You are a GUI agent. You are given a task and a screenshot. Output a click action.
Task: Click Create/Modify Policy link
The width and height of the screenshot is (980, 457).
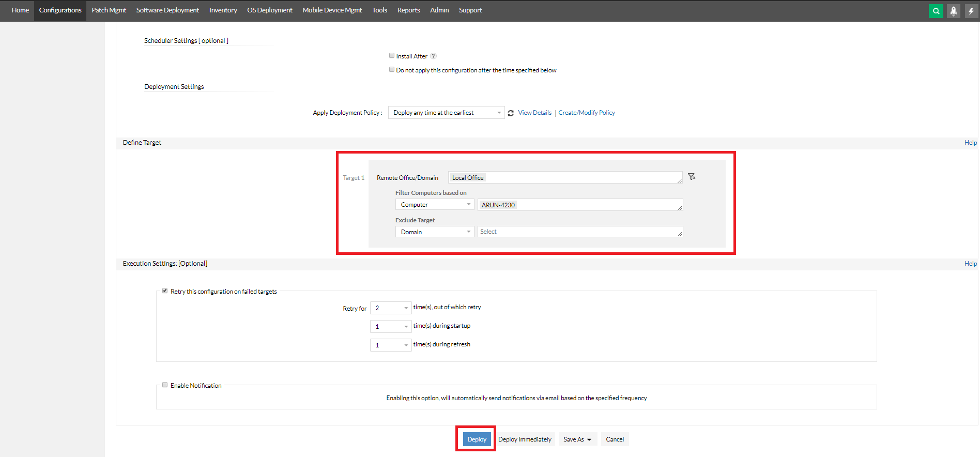[587, 113]
